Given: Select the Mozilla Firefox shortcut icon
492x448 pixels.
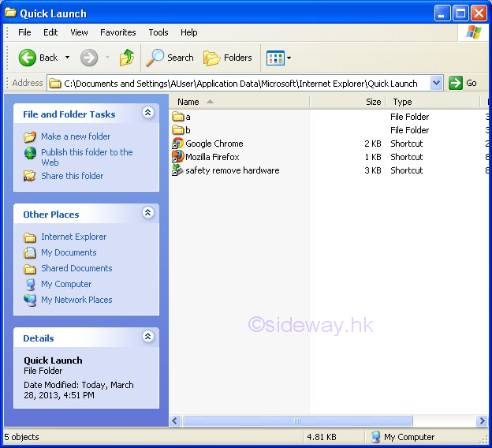Looking at the screenshot, I should [179, 157].
